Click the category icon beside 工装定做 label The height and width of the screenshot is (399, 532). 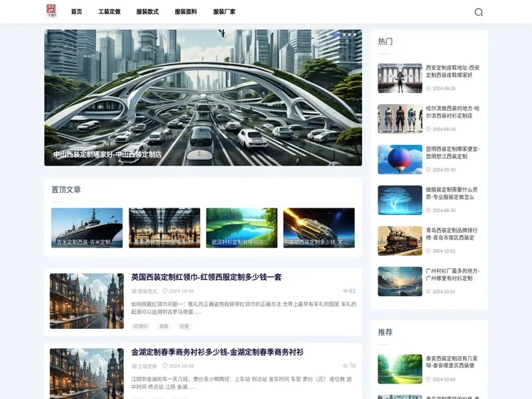click(x=134, y=366)
